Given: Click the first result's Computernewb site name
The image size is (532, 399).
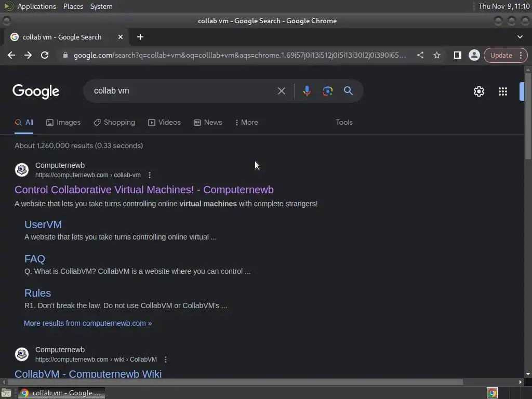Looking at the screenshot, I should click(60, 165).
